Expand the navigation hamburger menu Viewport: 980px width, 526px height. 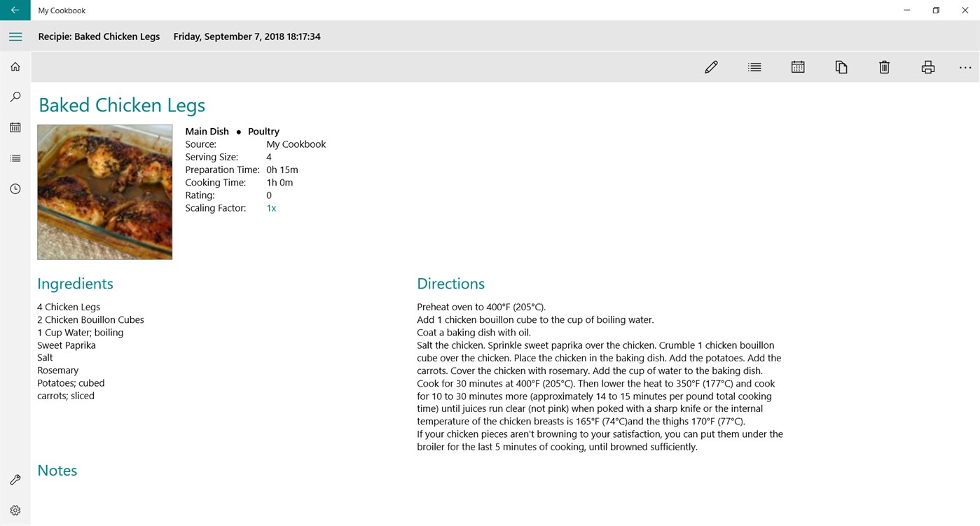(x=15, y=36)
